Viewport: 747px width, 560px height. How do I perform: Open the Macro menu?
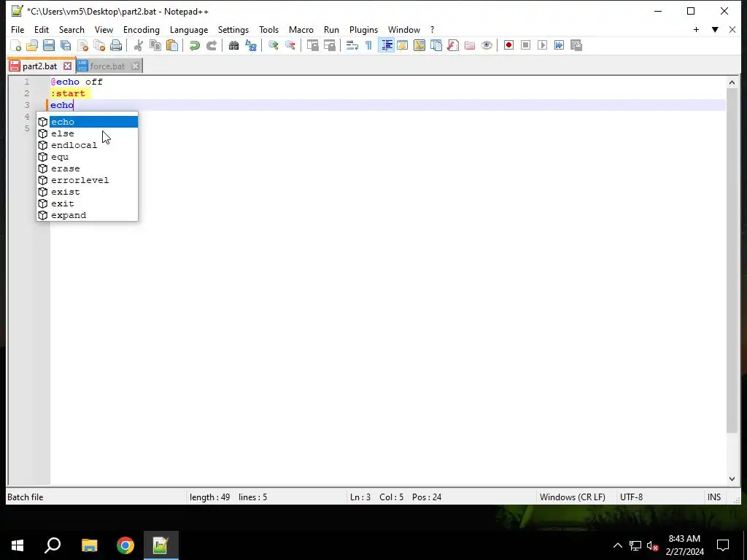pyautogui.click(x=301, y=29)
